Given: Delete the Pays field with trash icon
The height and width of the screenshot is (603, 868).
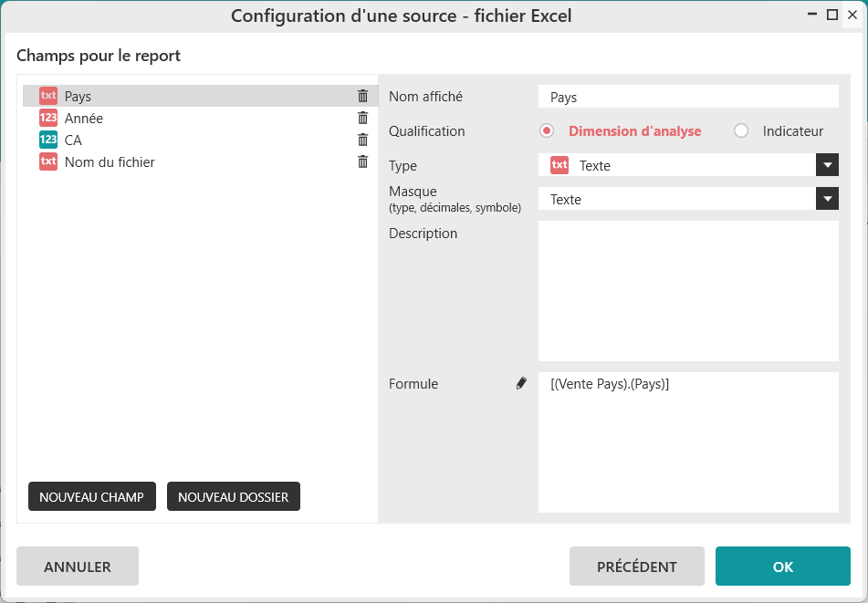Looking at the screenshot, I should click(362, 96).
